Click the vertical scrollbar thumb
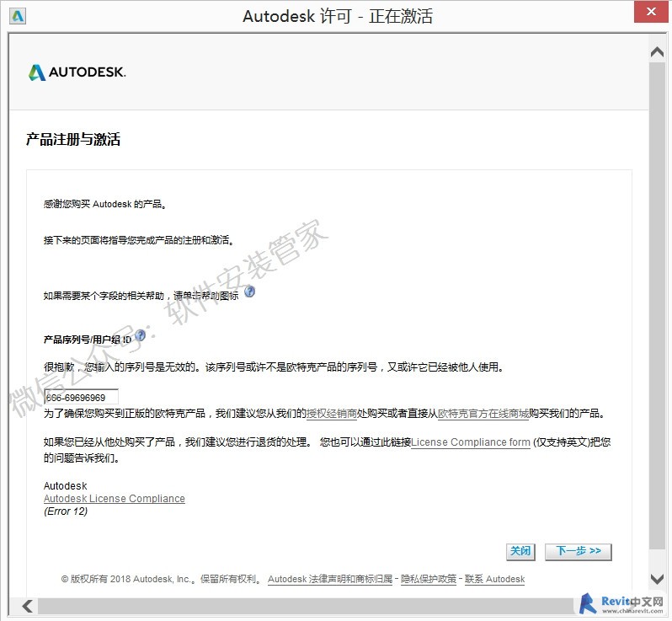This screenshot has height=621, width=672. point(657,305)
